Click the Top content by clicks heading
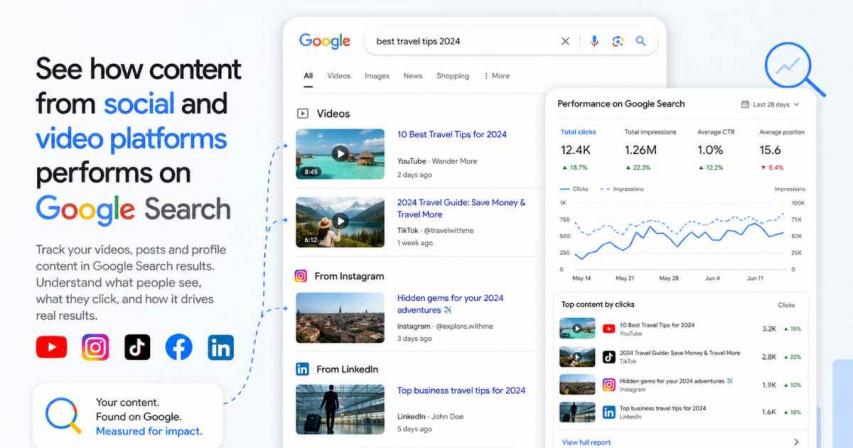 tap(597, 304)
